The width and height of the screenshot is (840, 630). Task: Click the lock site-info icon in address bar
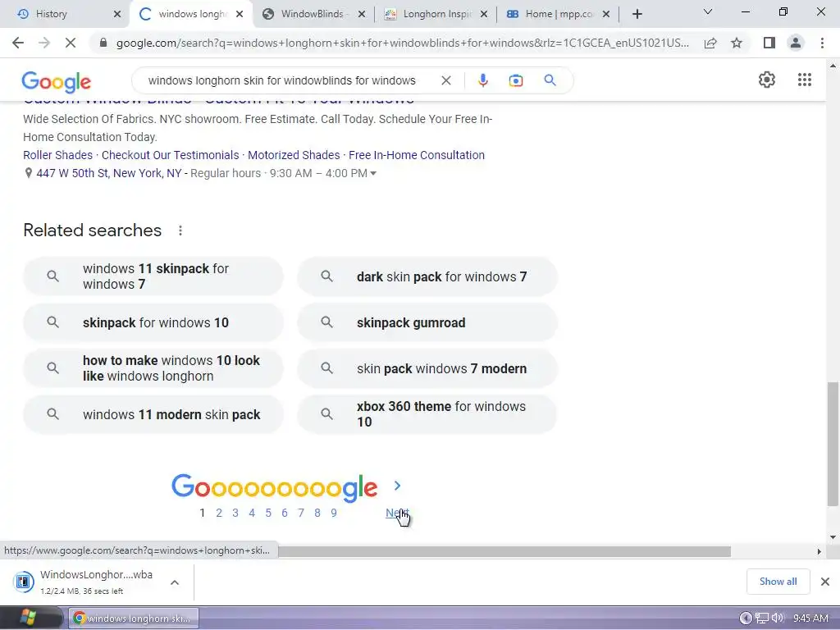pos(103,43)
